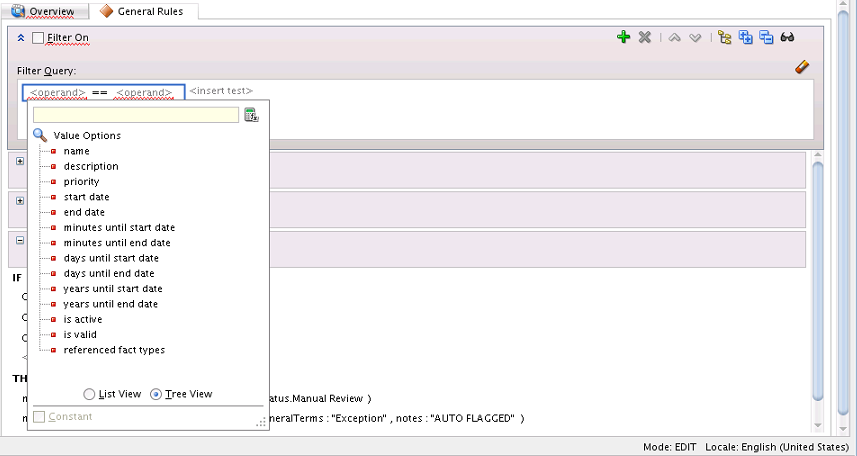The image size is (857, 456).
Task: Click the red bullet beside name
Action: point(54,151)
